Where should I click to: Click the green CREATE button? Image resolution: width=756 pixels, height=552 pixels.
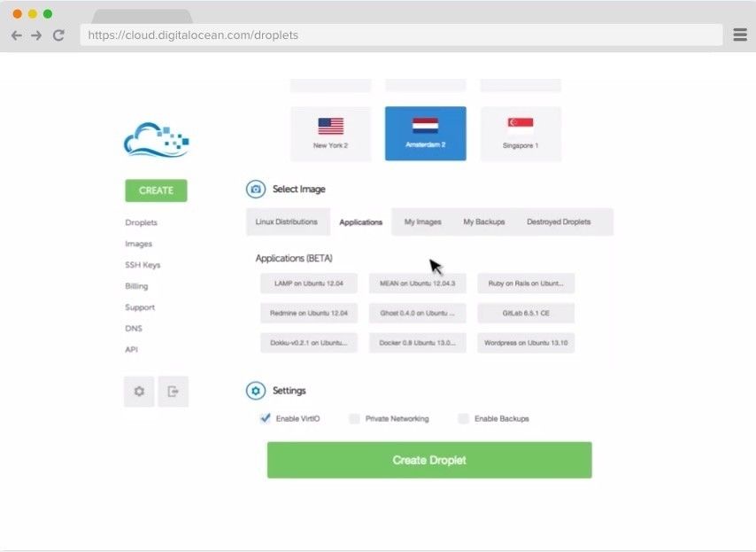pyautogui.click(x=156, y=190)
